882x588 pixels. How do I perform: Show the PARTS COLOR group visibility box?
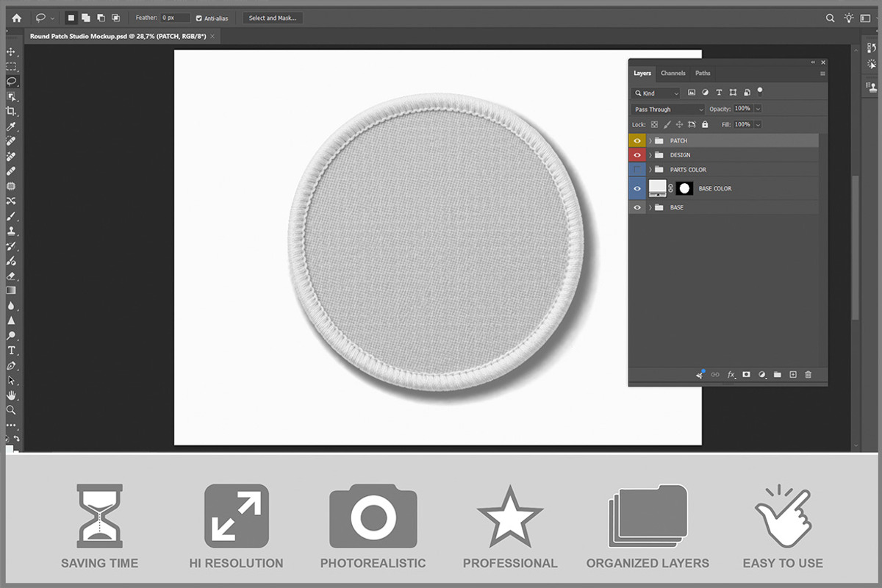pyautogui.click(x=637, y=170)
